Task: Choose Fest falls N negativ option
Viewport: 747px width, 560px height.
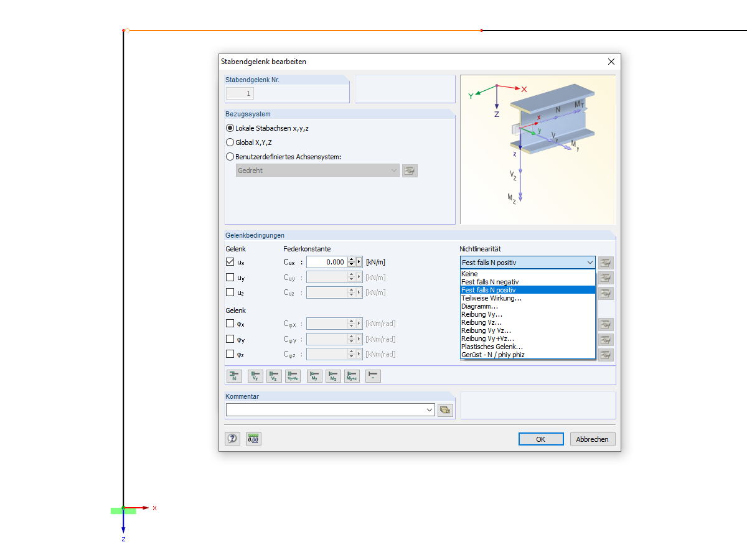Action: pos(528,282)
